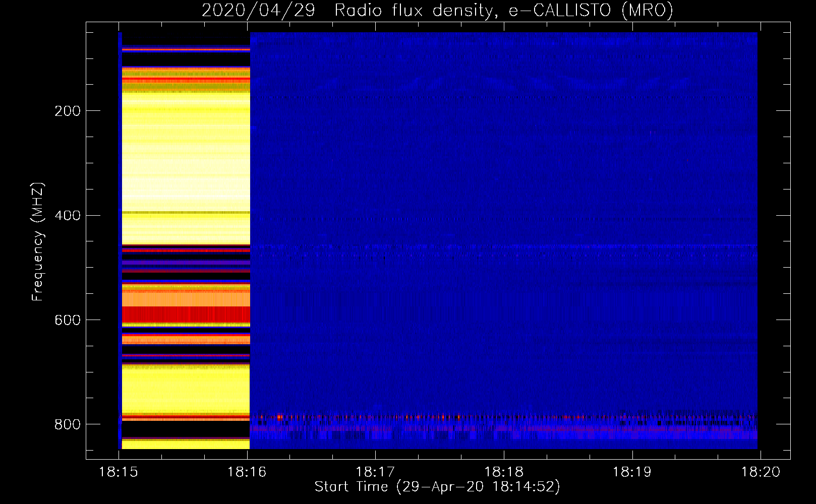Click the 600 frequency tick label
This screenshot has width=816, height=504.
point(68,321)
